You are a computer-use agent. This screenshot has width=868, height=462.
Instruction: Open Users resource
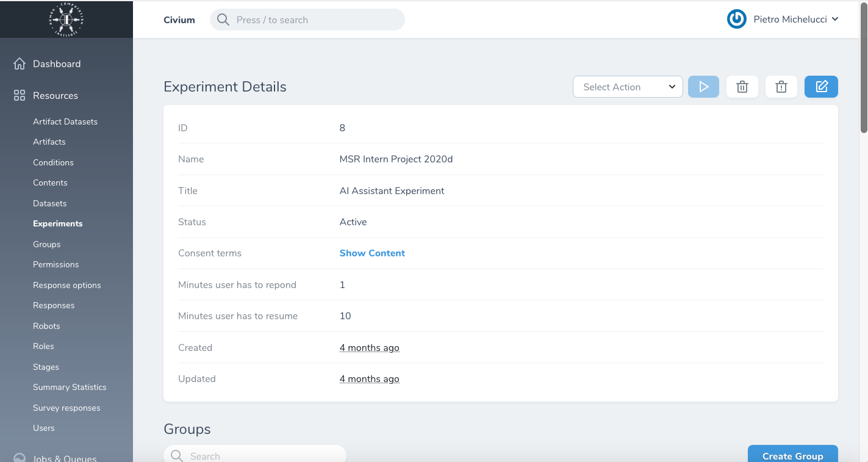[x=44, y=428]
